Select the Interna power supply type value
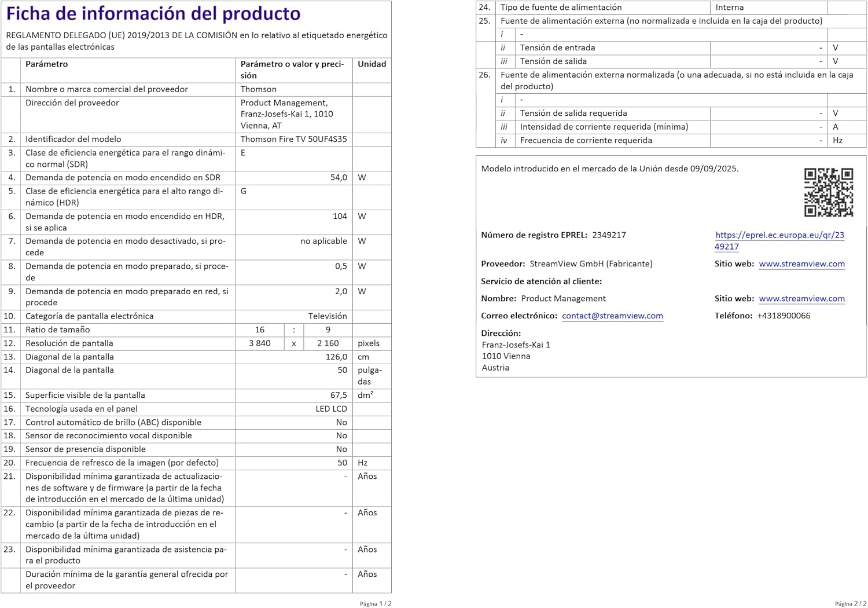Image resolution: width=868 pixels, height=608 pixels. (729, 8)
